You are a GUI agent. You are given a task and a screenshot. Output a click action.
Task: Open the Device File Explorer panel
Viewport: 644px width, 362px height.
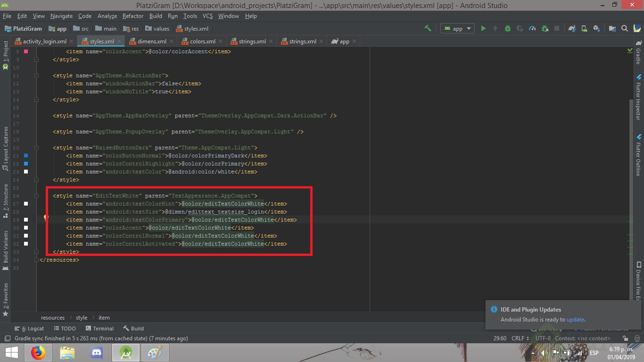[x=638, y=281]
